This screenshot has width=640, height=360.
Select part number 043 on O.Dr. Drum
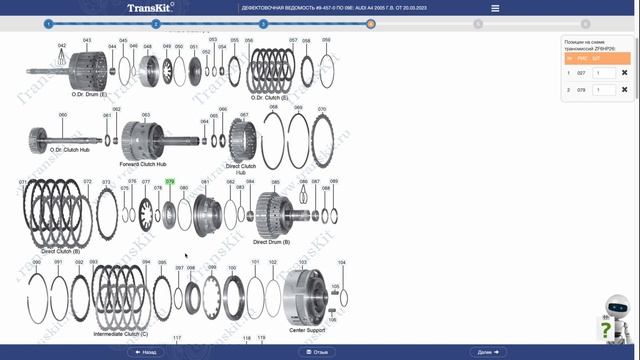pos(87,40)
